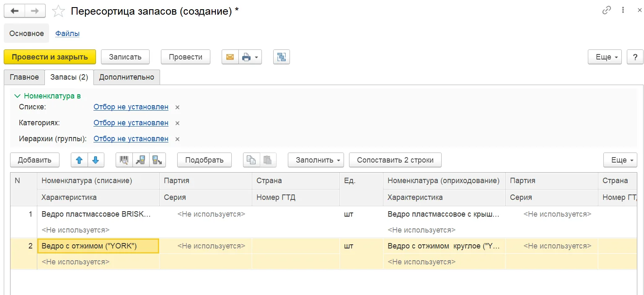The width and height of the screenshot is (644, 295).
Task: Move row down with blue down arrow
Action: click(96, 160)
